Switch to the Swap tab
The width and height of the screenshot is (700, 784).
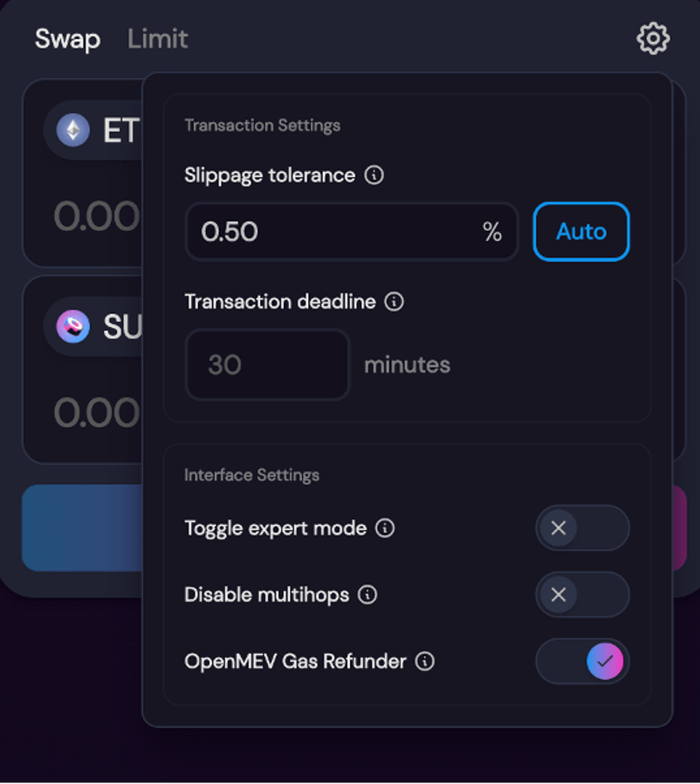[68, 38]
